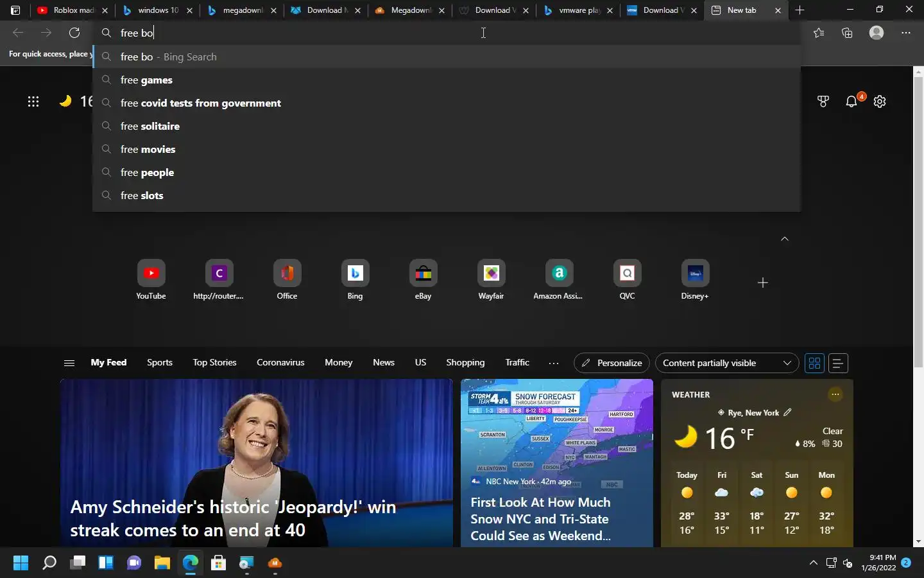Open the notifications bell icon
The image size is (924, 578).
(x=851, y=101)
